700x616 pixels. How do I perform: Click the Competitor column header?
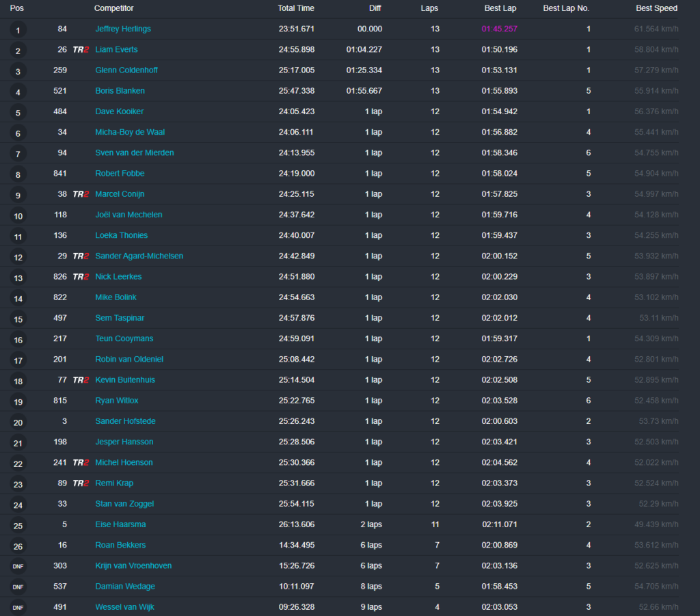[113, 8]
